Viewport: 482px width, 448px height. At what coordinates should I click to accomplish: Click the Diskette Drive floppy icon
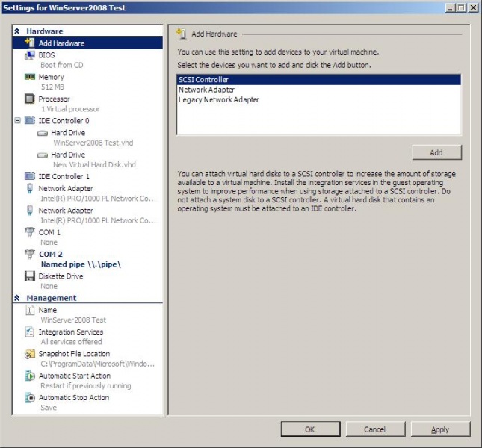tap(30, 276)
